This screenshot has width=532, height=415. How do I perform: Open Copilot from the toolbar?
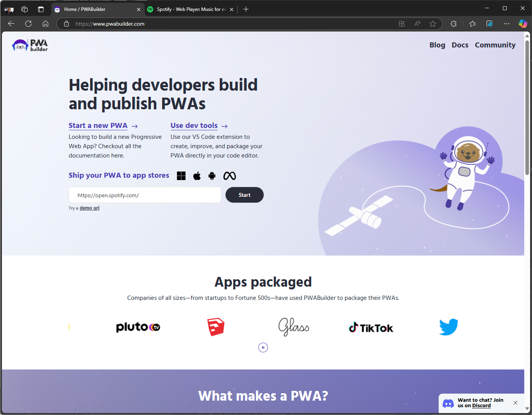tap(523, 24)
